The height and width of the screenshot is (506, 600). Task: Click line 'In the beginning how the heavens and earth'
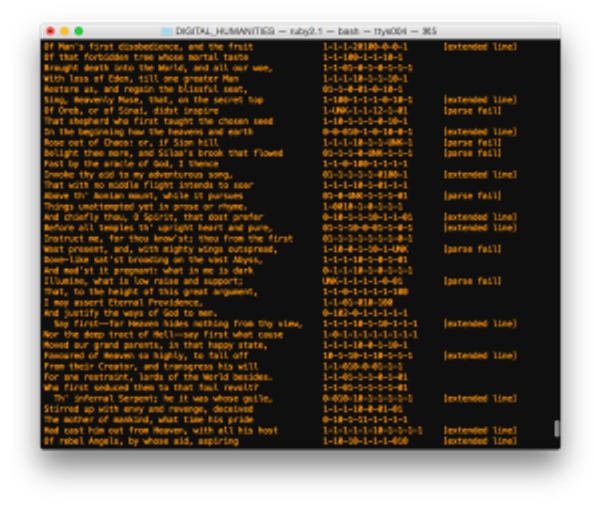coord(148,132)
